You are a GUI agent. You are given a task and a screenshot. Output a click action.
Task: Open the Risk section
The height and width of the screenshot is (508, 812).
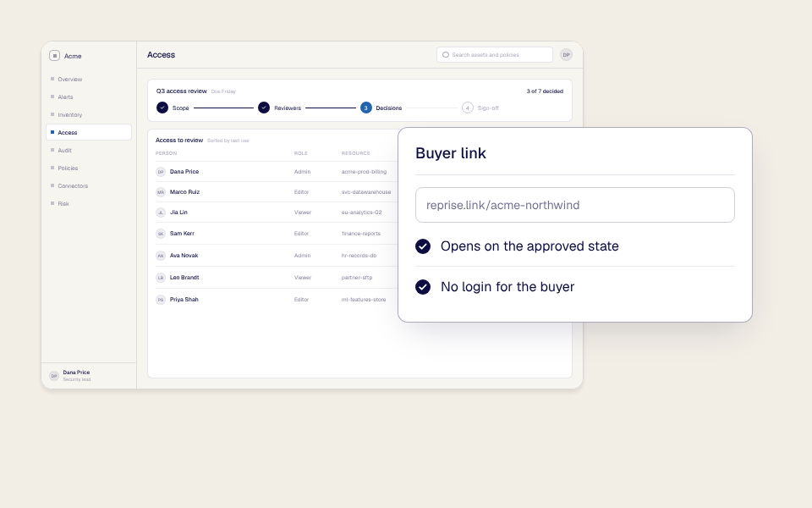pyautogui.click(x=89, y=204)
